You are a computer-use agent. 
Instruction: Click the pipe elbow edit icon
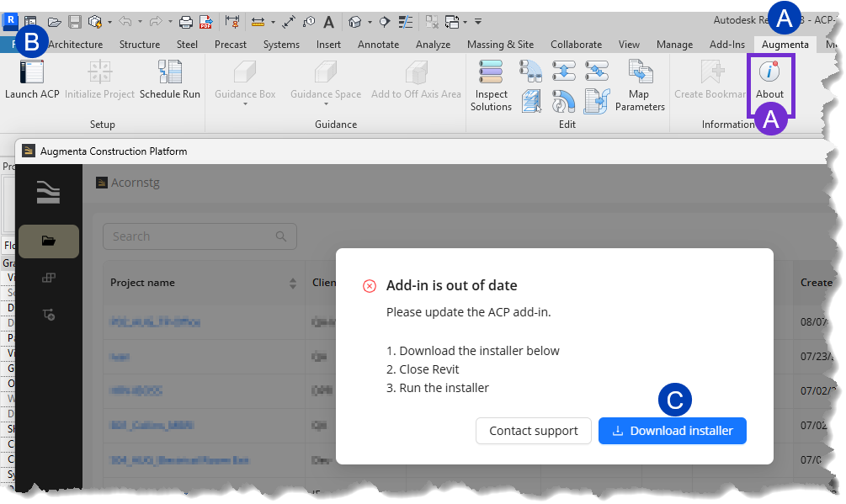(x=531, y=72)
